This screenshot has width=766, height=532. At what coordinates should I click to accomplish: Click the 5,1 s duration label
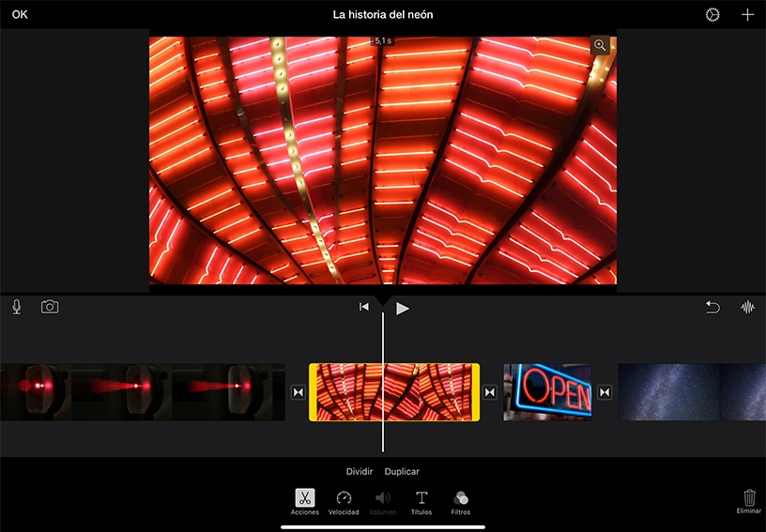[x=382, y=41]
